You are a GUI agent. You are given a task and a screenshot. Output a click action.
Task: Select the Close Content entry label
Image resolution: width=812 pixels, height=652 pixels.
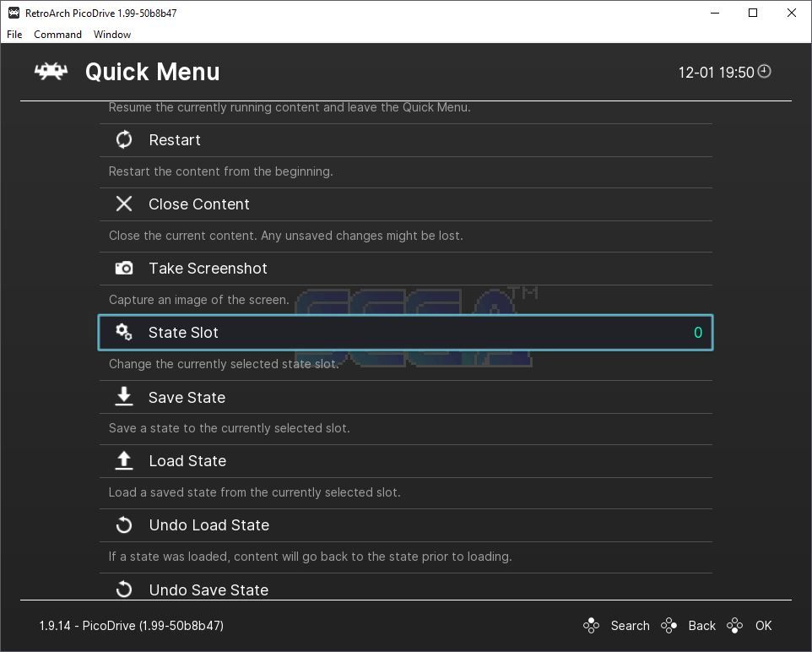tap(199, 204)
